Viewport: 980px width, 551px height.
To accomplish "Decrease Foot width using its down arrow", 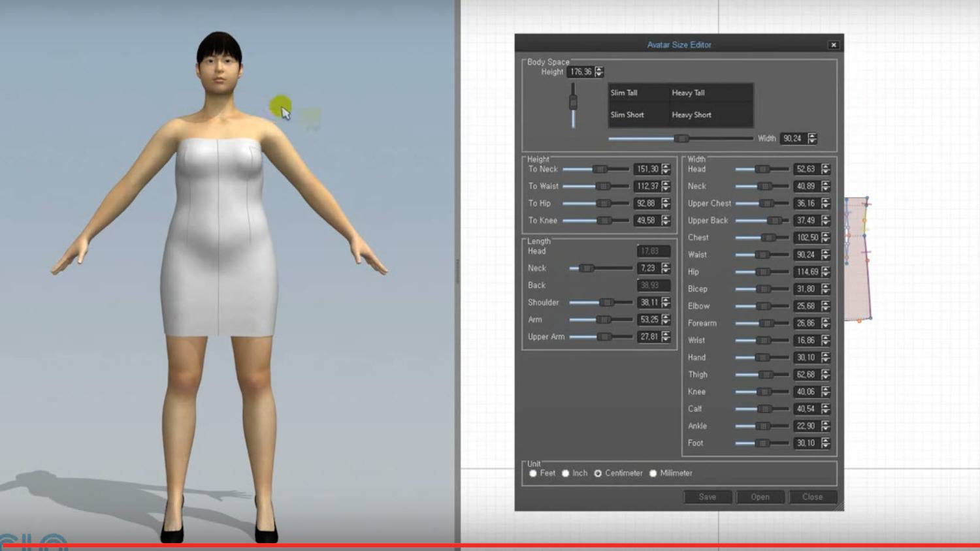I will (x=826, y=445).
